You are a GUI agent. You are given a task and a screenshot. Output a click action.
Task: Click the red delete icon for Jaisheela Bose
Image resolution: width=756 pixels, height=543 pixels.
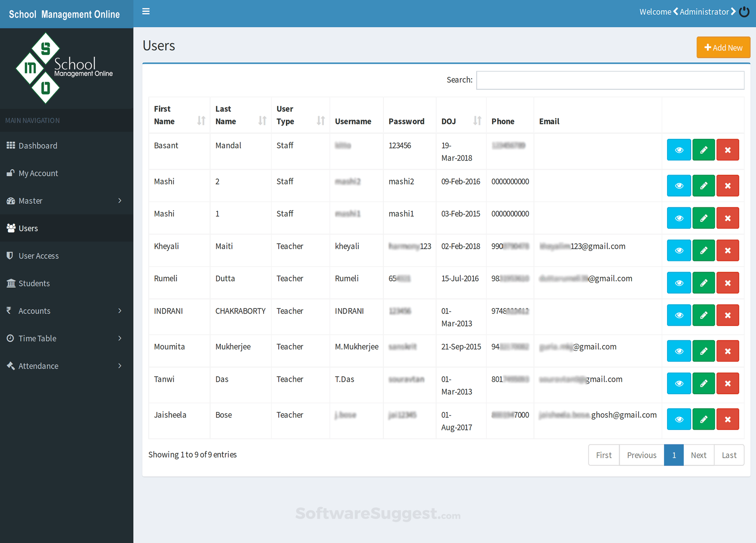click(727, 419)
